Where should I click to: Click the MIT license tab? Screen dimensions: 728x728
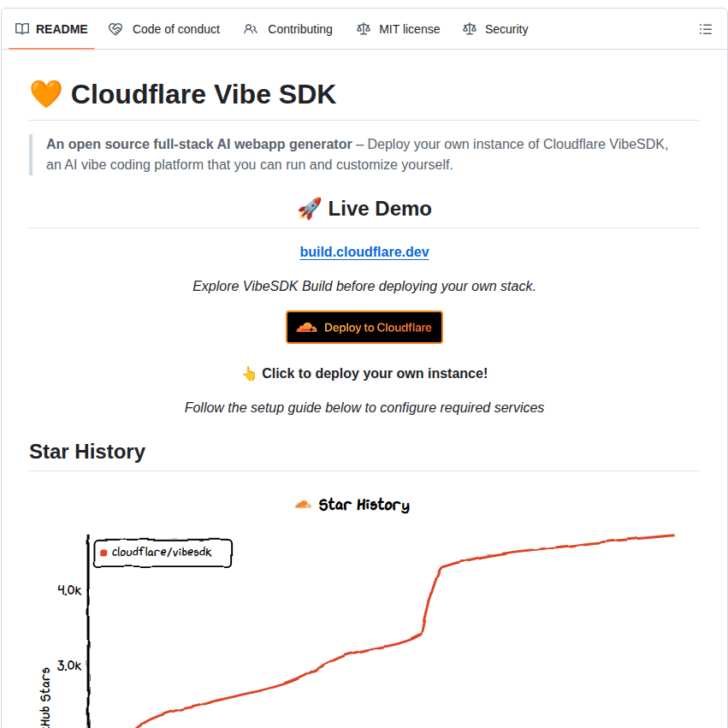coord(409,28)
